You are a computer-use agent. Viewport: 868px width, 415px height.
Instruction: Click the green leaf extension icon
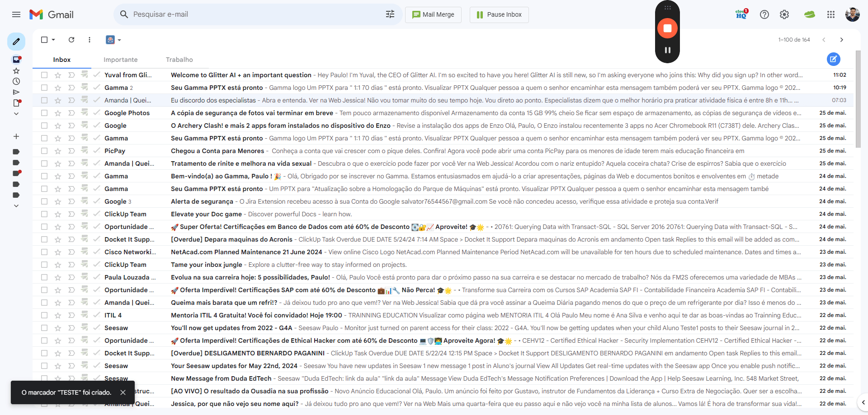[809, 14]
